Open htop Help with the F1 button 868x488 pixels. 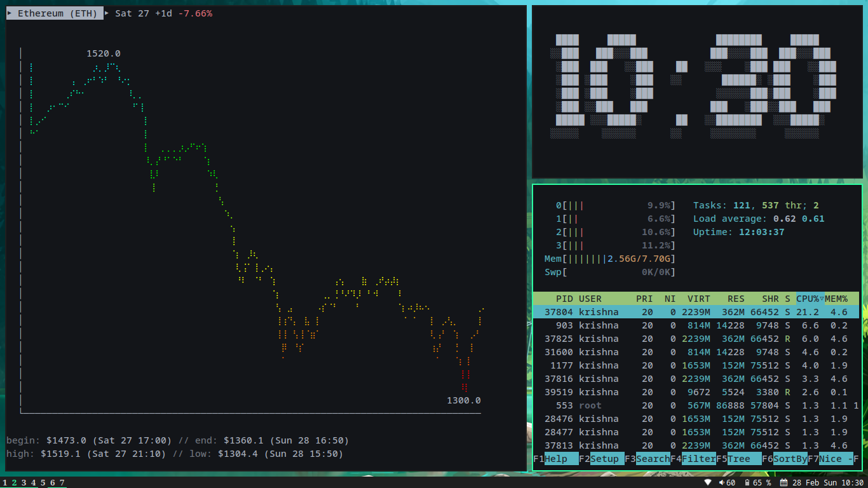[x=555, y=459]
